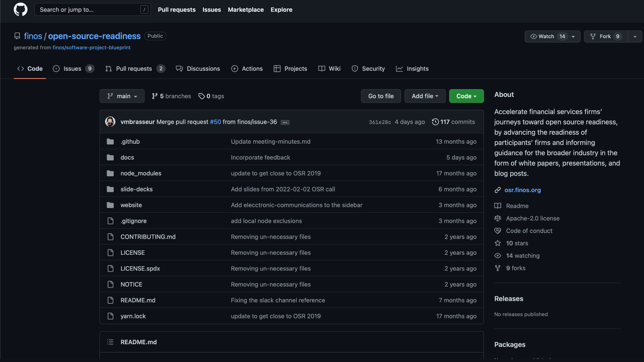Open pull request #50 link

point(215,122)
